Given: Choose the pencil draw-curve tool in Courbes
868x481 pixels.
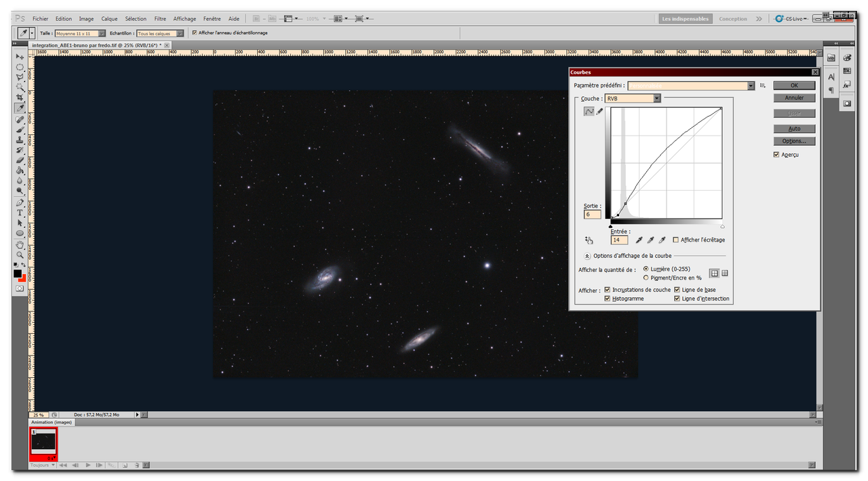Looking at the screenshot, I should point(599,111).
